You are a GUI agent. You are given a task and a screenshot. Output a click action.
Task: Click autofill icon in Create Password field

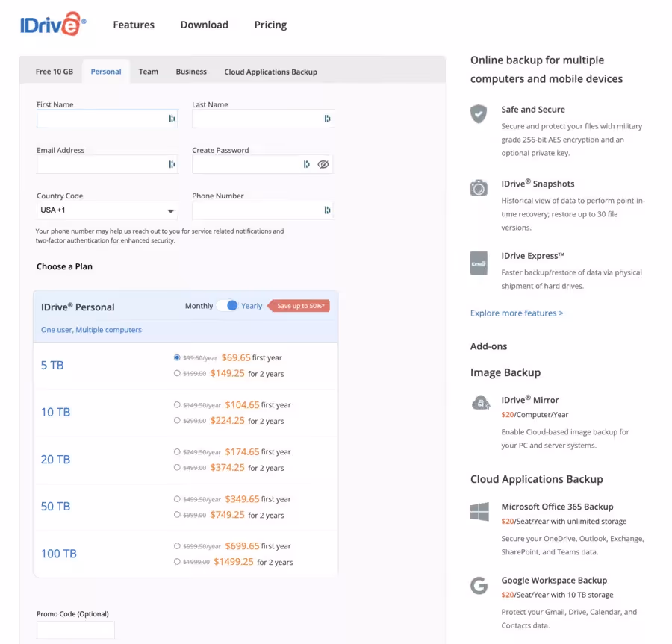coord(306,164)
